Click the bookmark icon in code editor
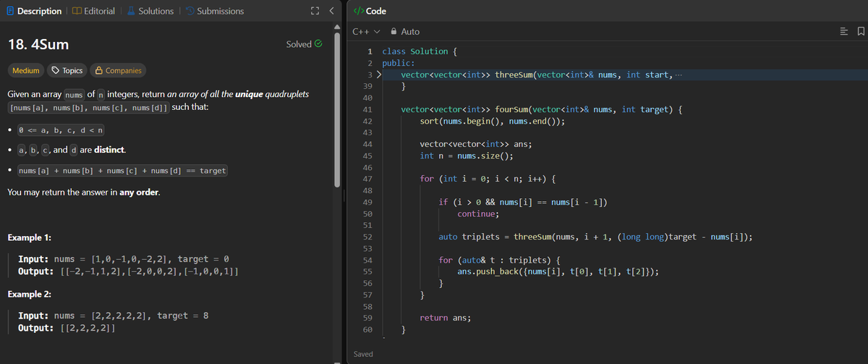This screenshot has width=868, height=364. pos(861,32)
